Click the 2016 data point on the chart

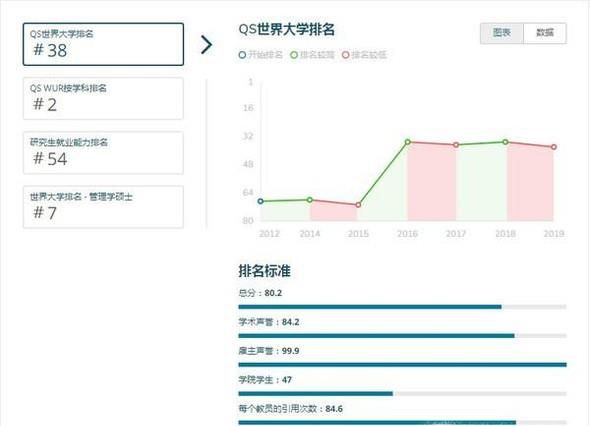408,142
